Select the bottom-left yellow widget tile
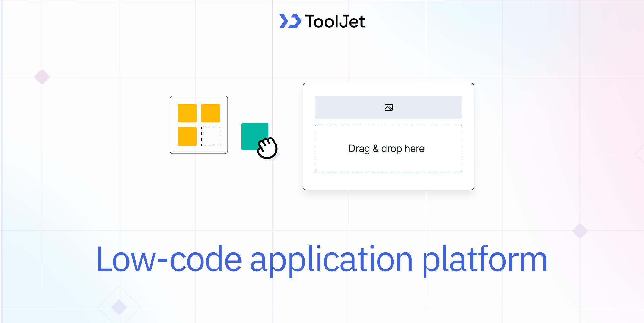Image resolution: width=644 pixels, height=323 pixels. [188, 137]
